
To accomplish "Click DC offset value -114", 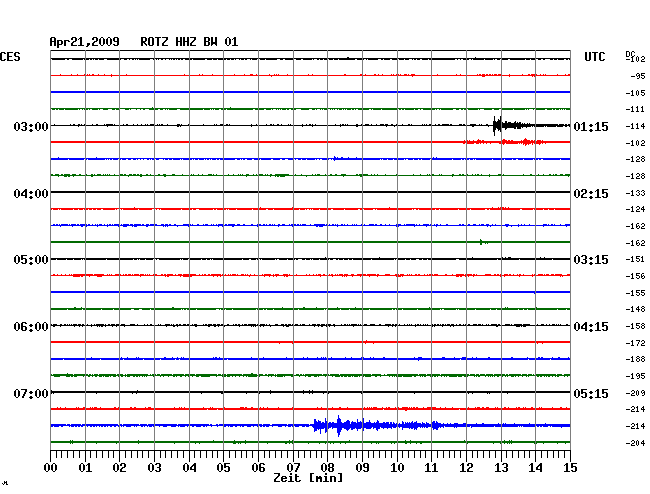I will pyautogui.click(x=635, y=126).
